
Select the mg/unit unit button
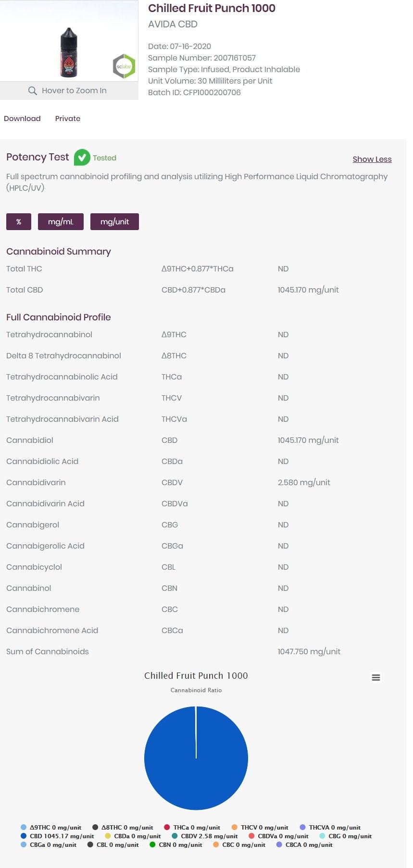click(114, 221)
